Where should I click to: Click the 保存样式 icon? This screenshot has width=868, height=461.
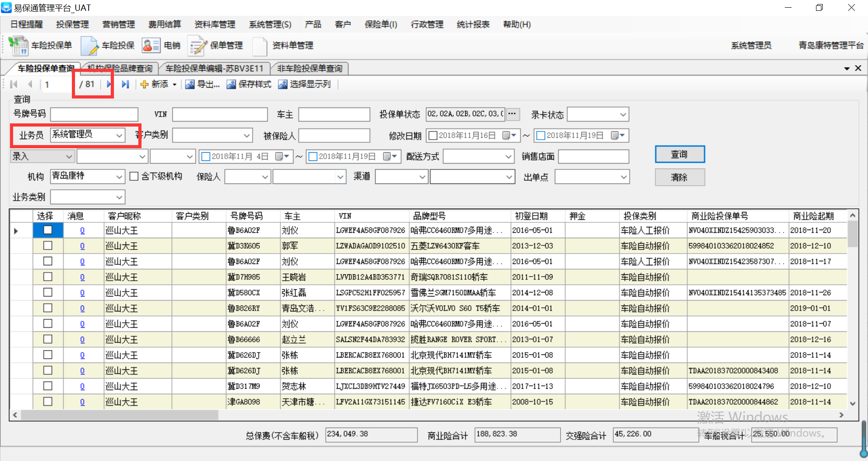pos(231,85)
